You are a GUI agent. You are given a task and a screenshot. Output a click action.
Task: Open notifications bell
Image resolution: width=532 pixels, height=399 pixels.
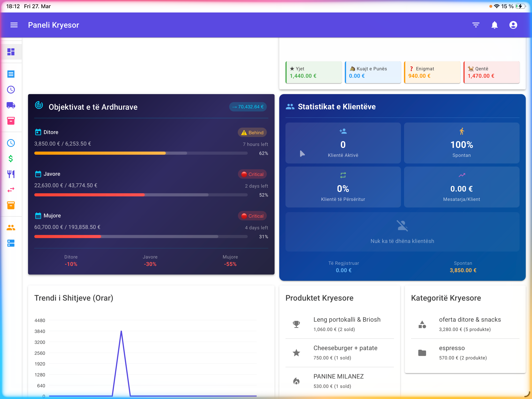[x=494, y=25]
